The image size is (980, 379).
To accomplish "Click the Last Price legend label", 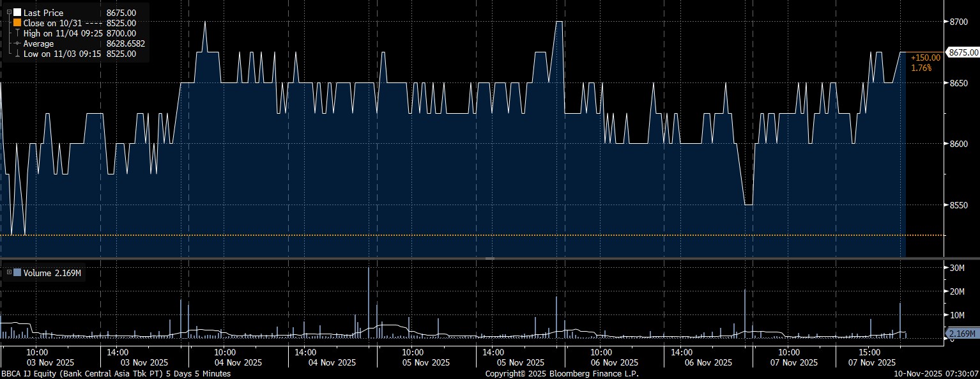I will tap(43, 13).
